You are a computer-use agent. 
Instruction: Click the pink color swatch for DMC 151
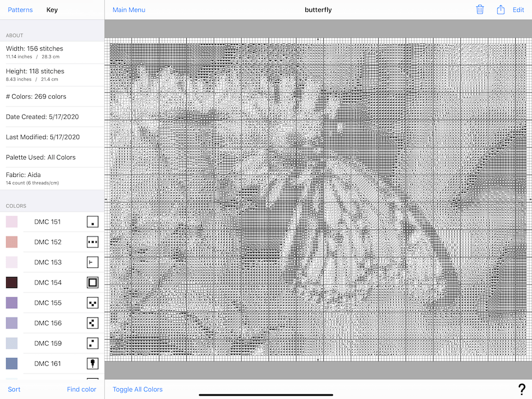[x=12, y=221]
